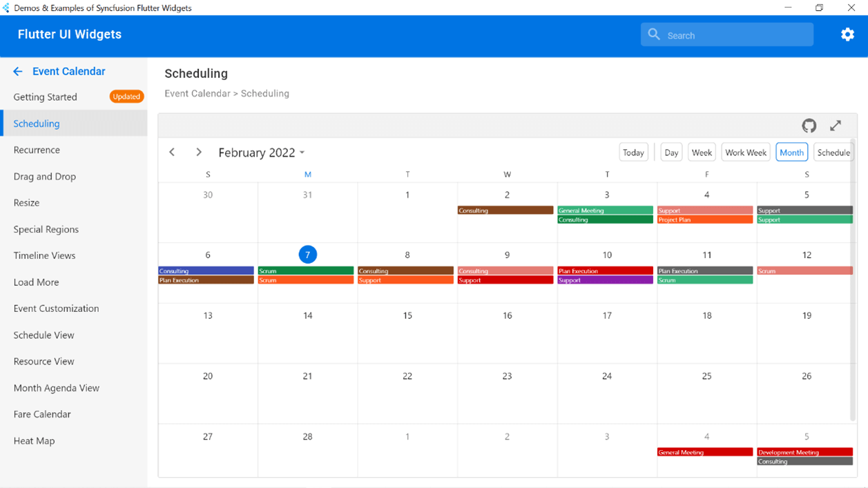The image size is (868, 488).
Task: Open the GitHub source code icon
Action: [809, 126]
